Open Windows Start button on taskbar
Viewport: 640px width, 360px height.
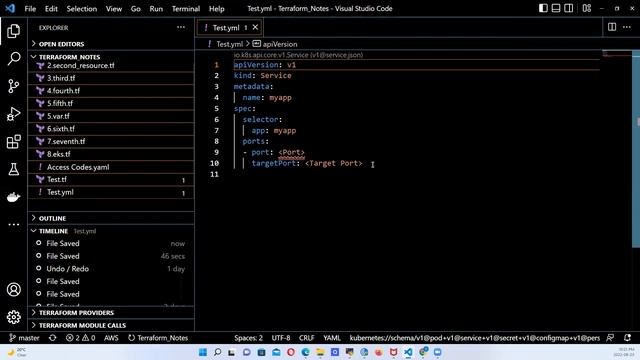point(203,352)
